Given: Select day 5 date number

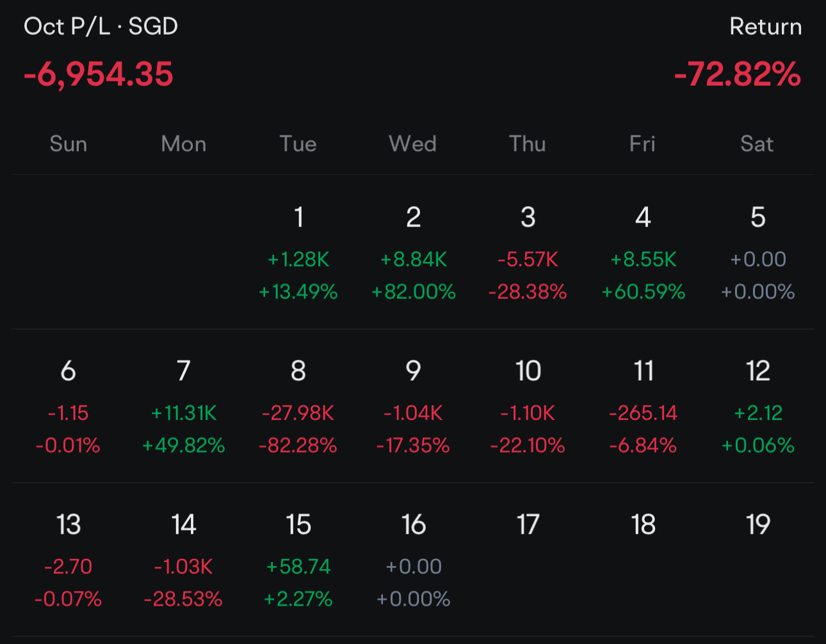Looking at the screenshot, I should point(758,218).
